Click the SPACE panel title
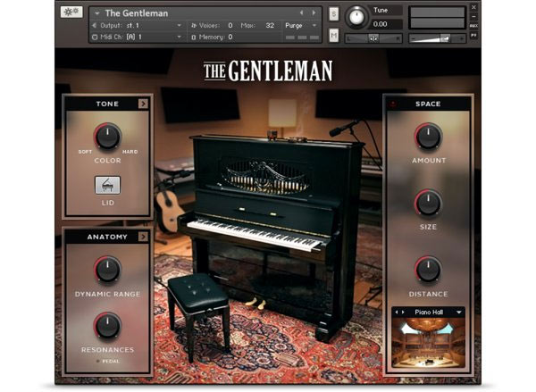 pos(428,104)
